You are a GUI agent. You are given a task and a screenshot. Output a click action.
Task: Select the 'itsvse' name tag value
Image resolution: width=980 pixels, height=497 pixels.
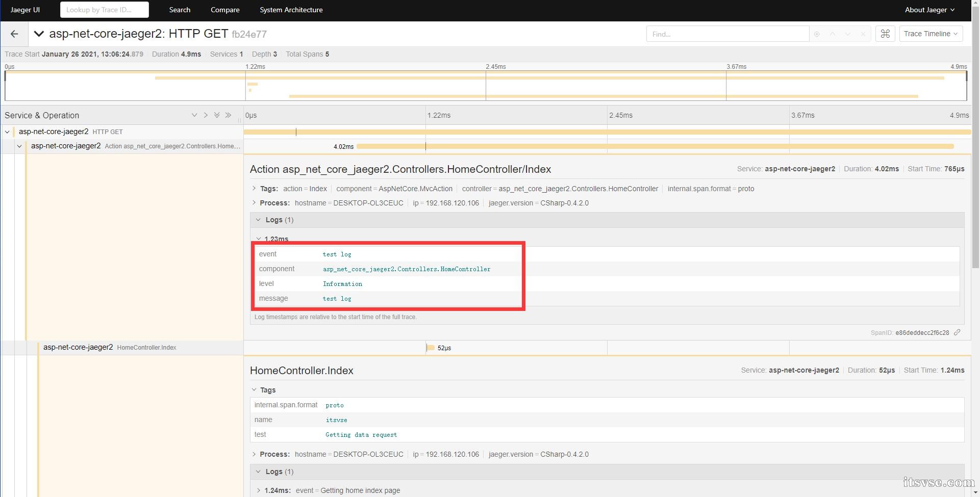click(336, 420)
